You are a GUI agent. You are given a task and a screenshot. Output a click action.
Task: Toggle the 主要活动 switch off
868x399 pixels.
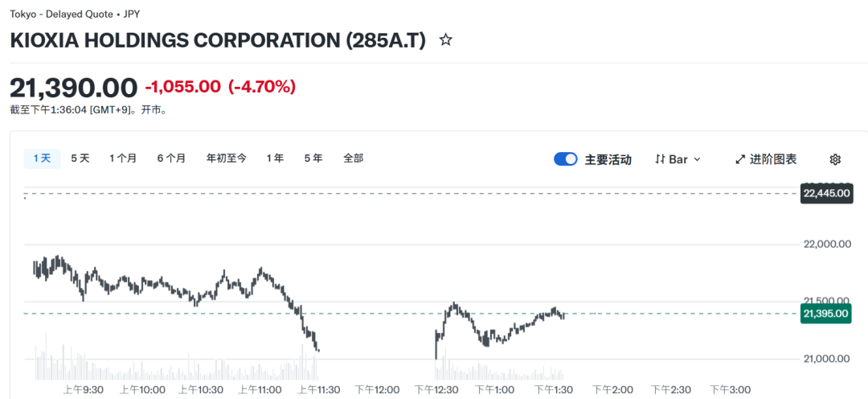566,159
